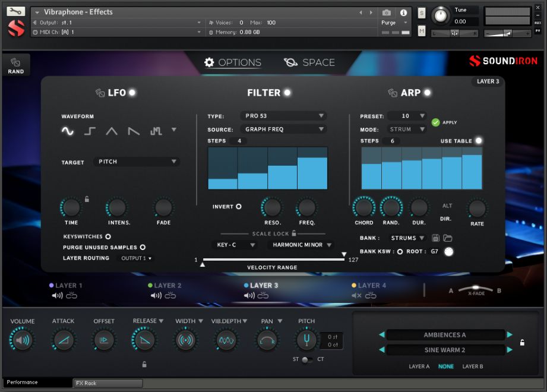Open the FX Rack tab at the bottom

[x=107, y=383]
